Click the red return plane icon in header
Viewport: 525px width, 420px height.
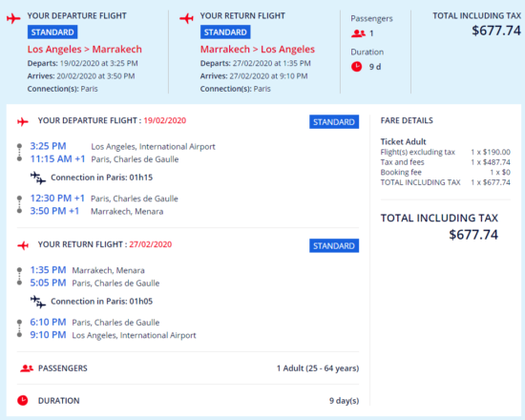tap(186, 18)
